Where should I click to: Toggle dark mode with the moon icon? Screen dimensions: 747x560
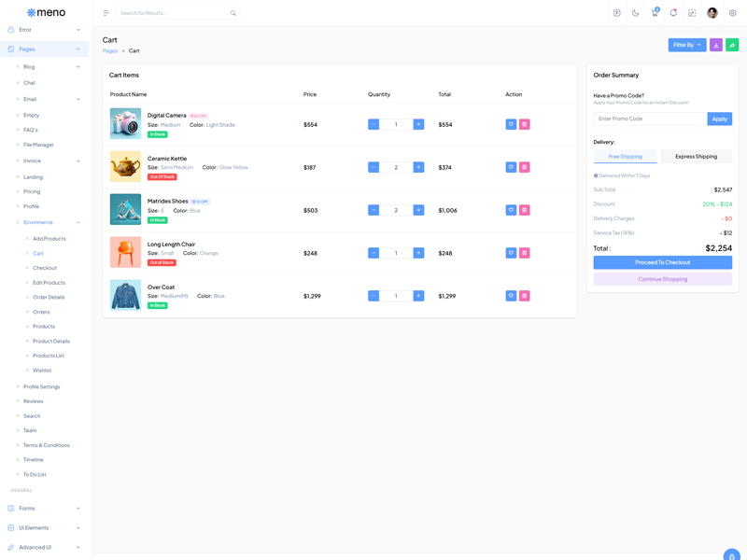pos(636,13)
